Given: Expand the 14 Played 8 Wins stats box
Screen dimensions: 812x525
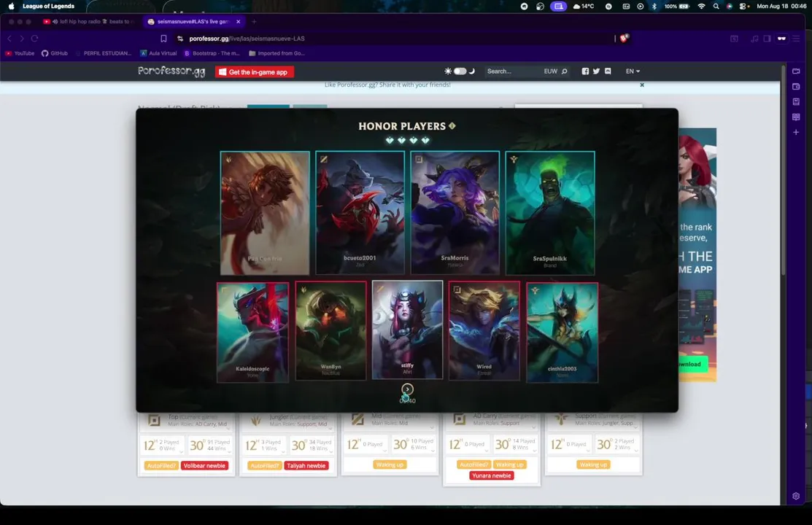Looking at the screenshot, I should click(x=515, y=444).
